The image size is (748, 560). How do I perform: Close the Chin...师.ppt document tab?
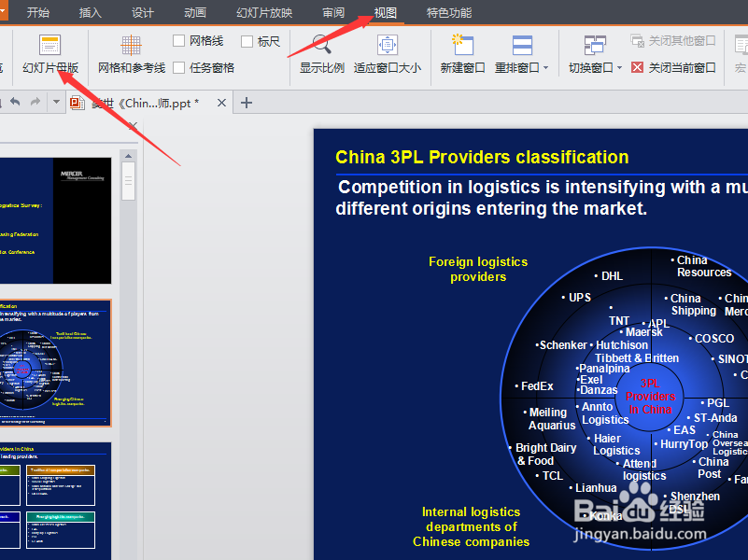221,103
